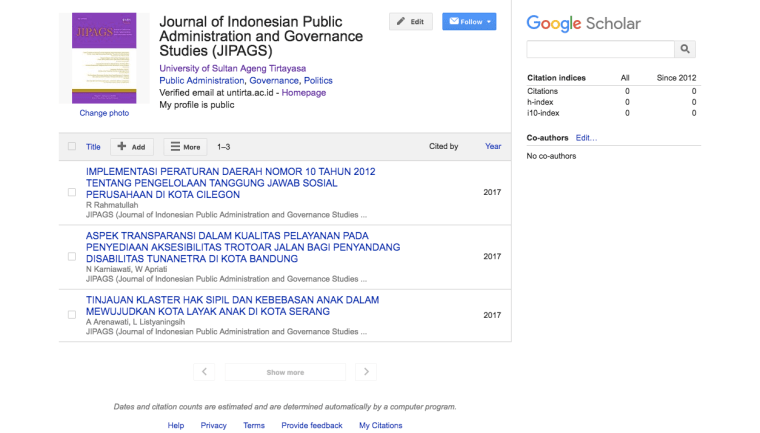Open the Politics topic link
The image size is (760, 433).
(318, 80)
